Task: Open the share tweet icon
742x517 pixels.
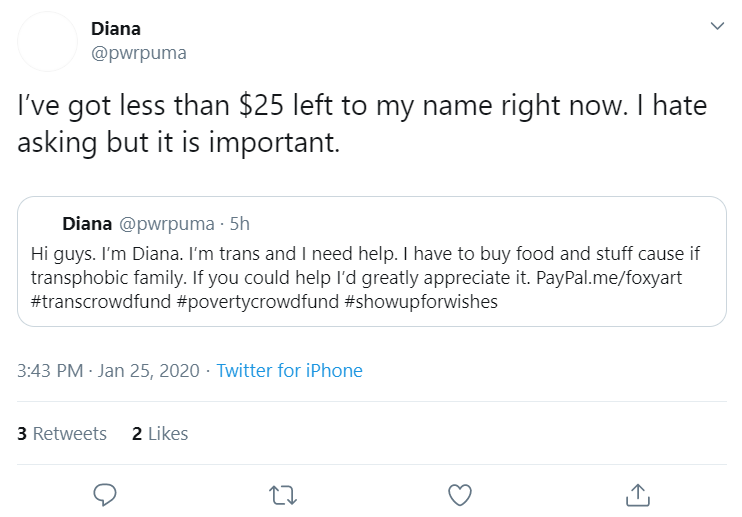Action: click(637, 495)
